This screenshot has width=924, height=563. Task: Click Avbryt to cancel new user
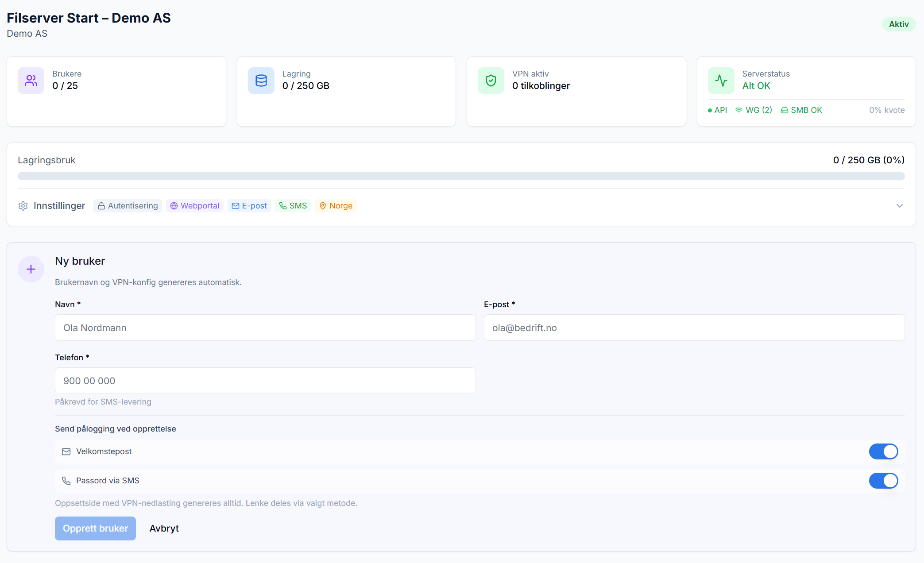(x=164, y=528)
